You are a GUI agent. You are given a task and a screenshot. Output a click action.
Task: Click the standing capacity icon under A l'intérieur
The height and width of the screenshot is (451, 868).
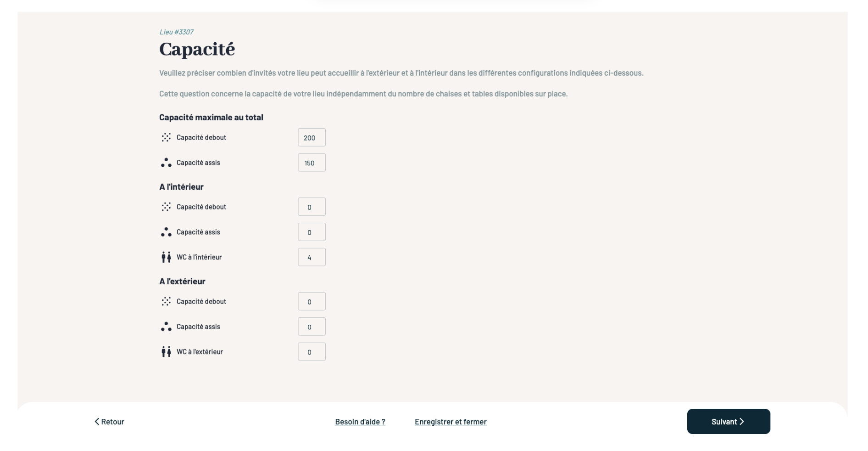(166, 207)
